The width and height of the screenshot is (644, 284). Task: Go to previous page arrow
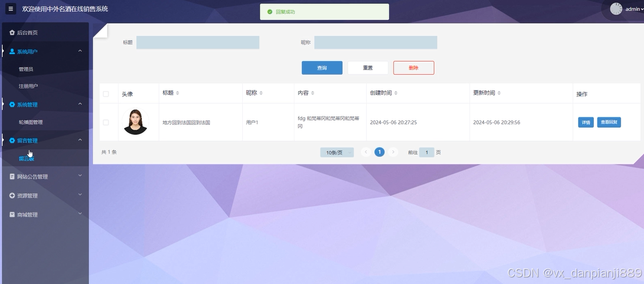[x=365, y=152]
